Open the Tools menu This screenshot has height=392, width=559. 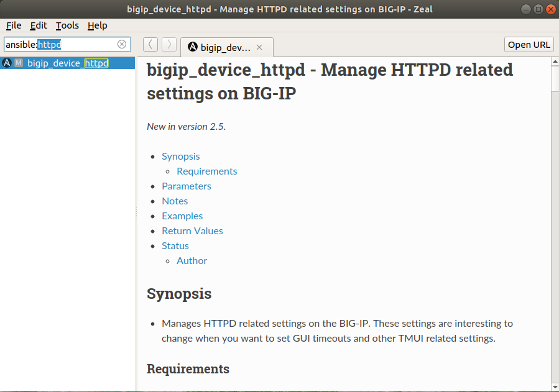point(67,25)
